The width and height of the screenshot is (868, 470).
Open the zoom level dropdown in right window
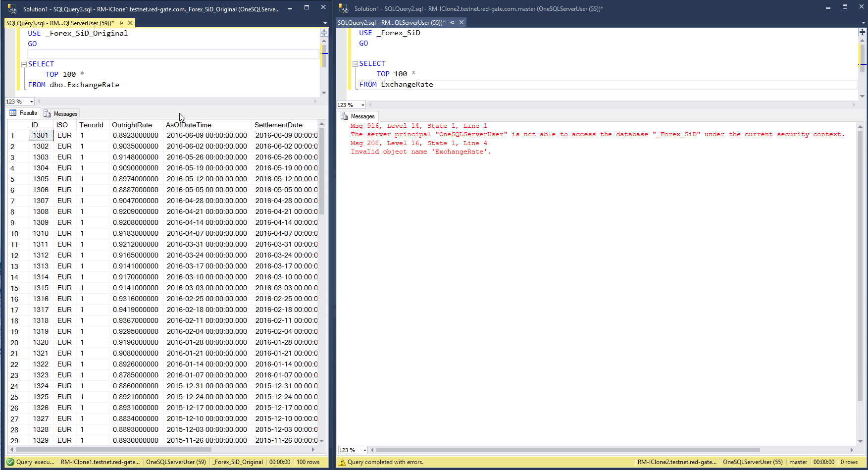tap(361, 104)
